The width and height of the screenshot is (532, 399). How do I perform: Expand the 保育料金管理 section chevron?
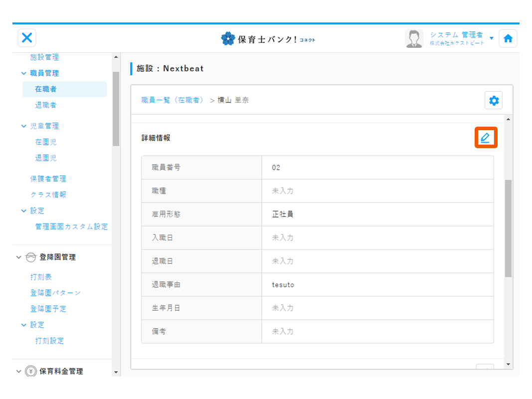19,372
